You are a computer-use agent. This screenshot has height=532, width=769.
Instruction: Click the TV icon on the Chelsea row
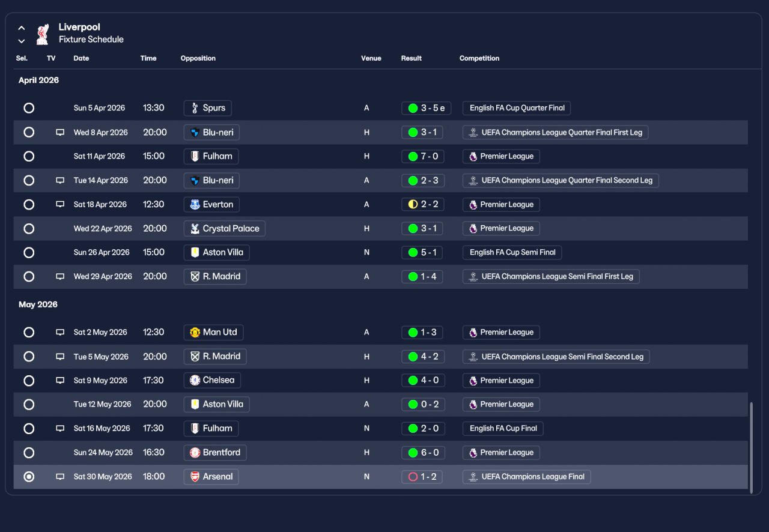click(60, 380)
